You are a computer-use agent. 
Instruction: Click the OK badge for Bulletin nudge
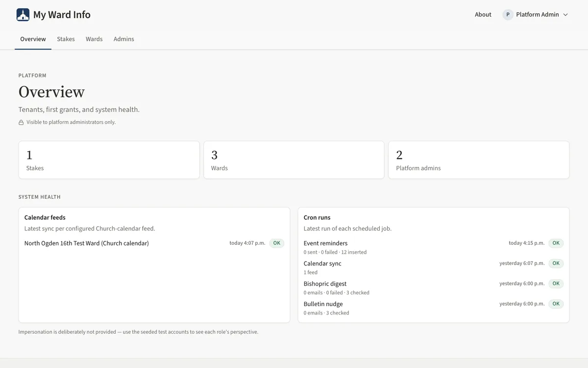point(556,304)
